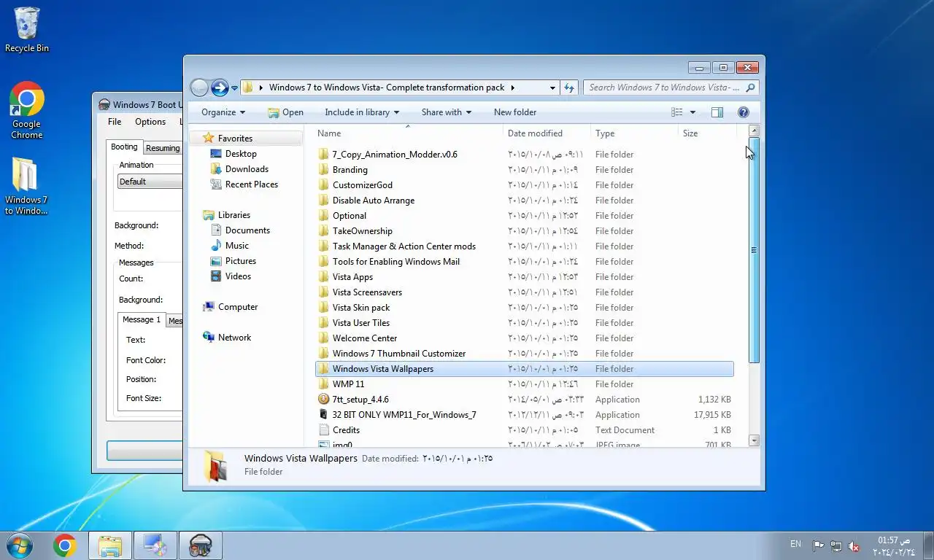Click scrollbar down arrow in file list
Screen dimensions: 934x560
point(754,440)
